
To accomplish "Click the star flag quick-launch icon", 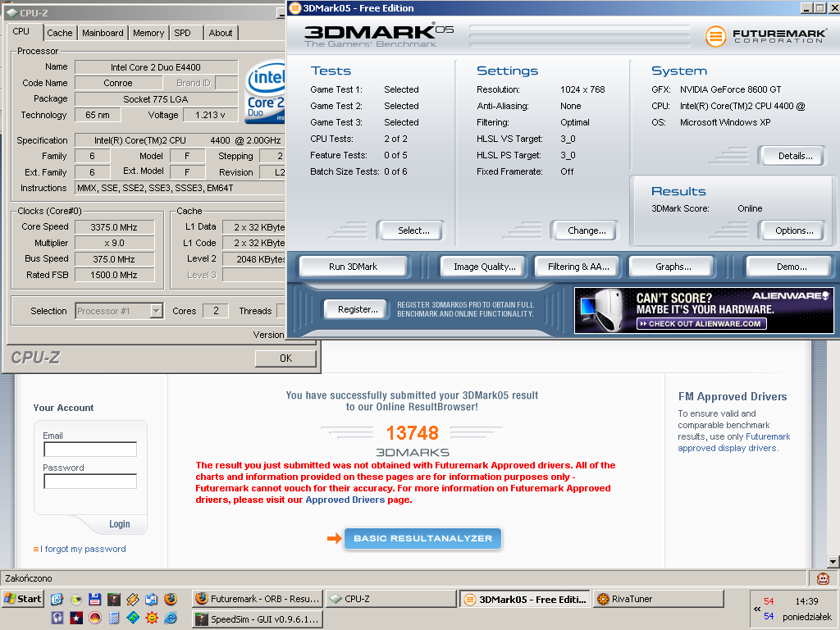I will tap(76, 618).
